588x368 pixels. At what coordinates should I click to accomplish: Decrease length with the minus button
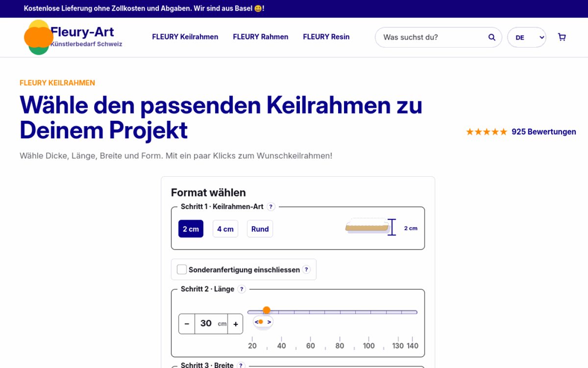(187, 324)
